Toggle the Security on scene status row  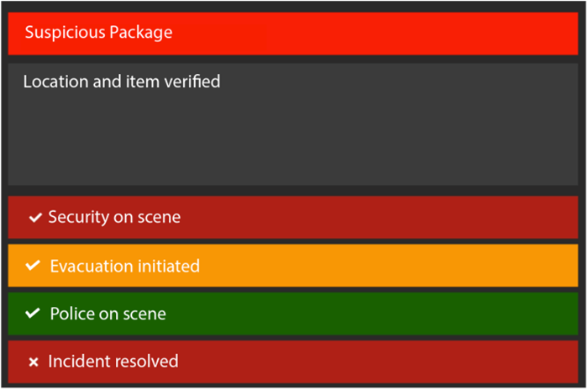point(293,217)
